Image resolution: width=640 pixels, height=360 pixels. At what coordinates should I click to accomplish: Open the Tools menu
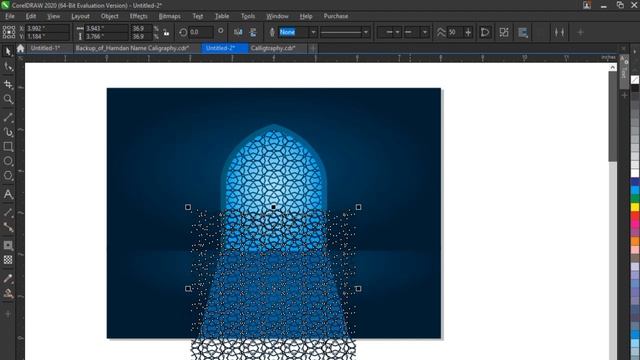tap(248, 16)
